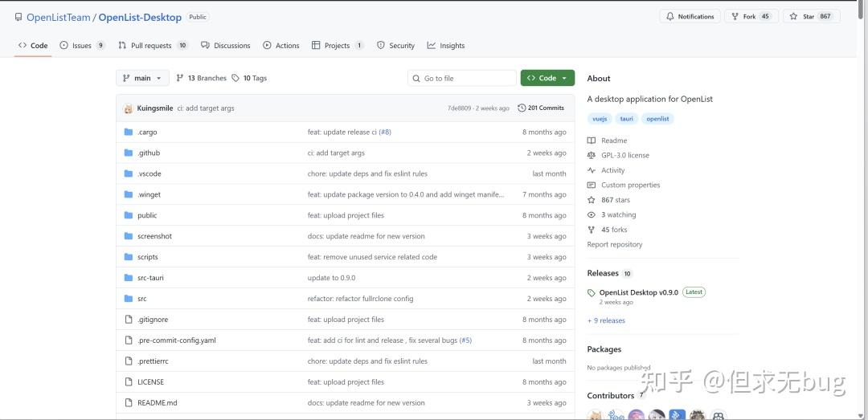
Task: Open the OpenList Desktop v0.9.0 release
Action: tap(639, 292)
